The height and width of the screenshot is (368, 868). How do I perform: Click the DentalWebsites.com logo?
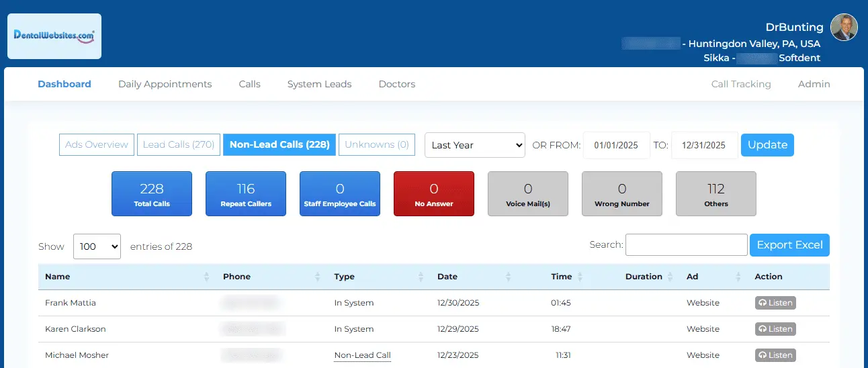(54, 36)
